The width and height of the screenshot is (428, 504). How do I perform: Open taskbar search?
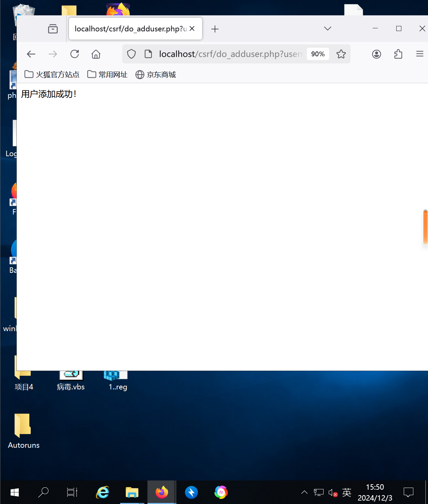tap(43, 492)
